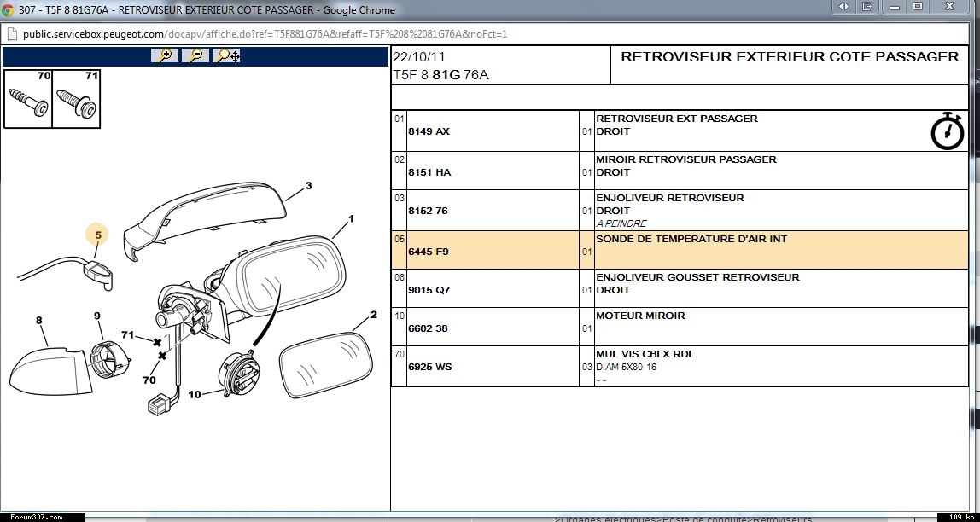This screenshot has height=522, width=980.
Task: Click reference number 05 in highlighted row
Action: (400, 239)
